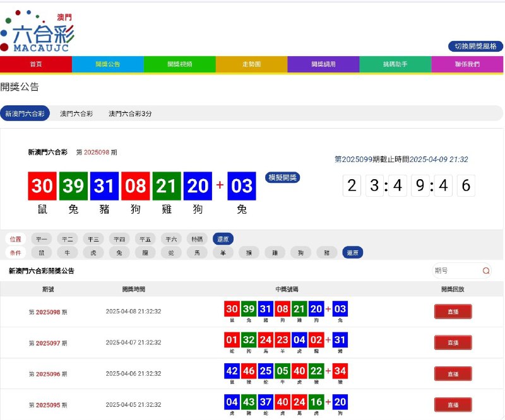
Task: Open the 開獎公告 nav tab
Action: point(107,64)
